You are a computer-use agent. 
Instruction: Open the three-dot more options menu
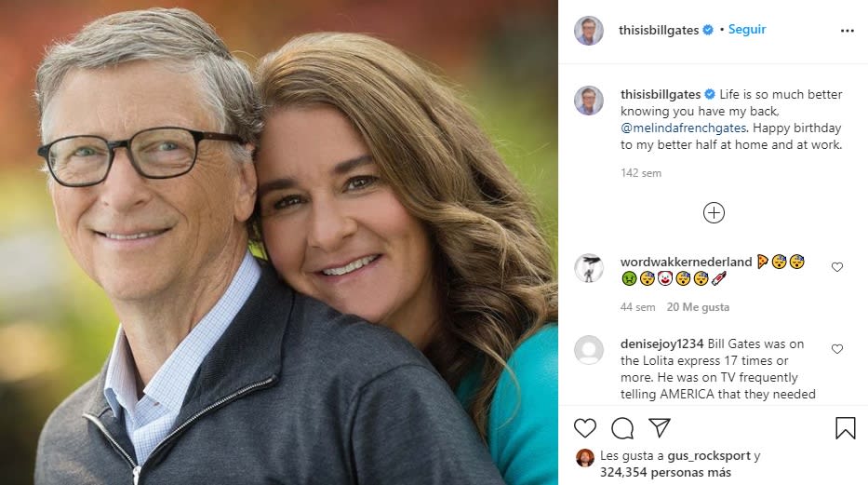click(847, 31)
